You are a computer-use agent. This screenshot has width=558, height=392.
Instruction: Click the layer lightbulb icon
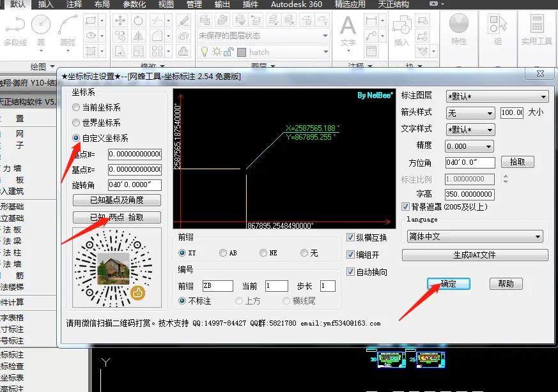203,52
